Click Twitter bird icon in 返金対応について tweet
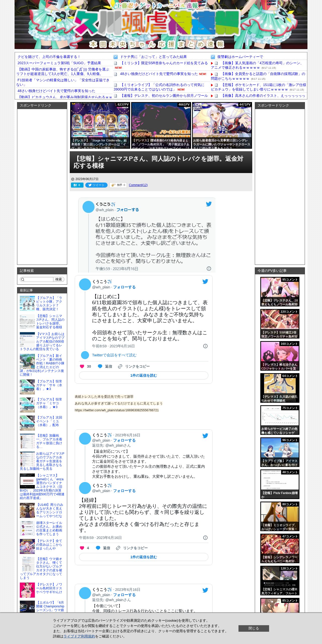This screenshot has width=322, height=644. [x=205, y=436]
